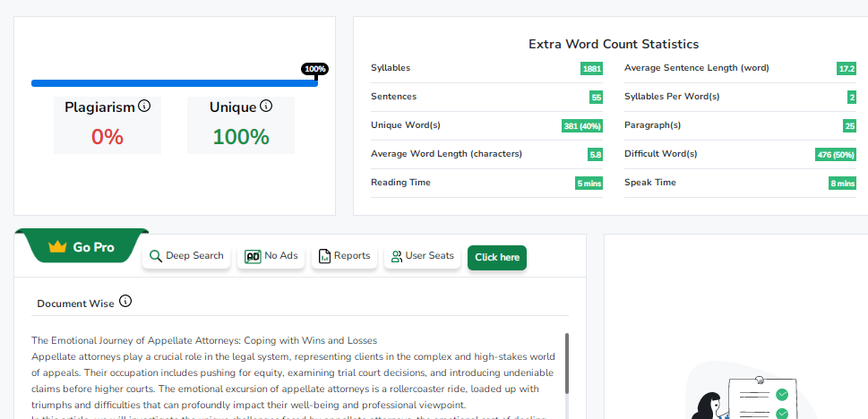The height and width of the screenshot is (419, 868).
Task: Click the blue plagiarism progress bar
Action: click(175, 83)
